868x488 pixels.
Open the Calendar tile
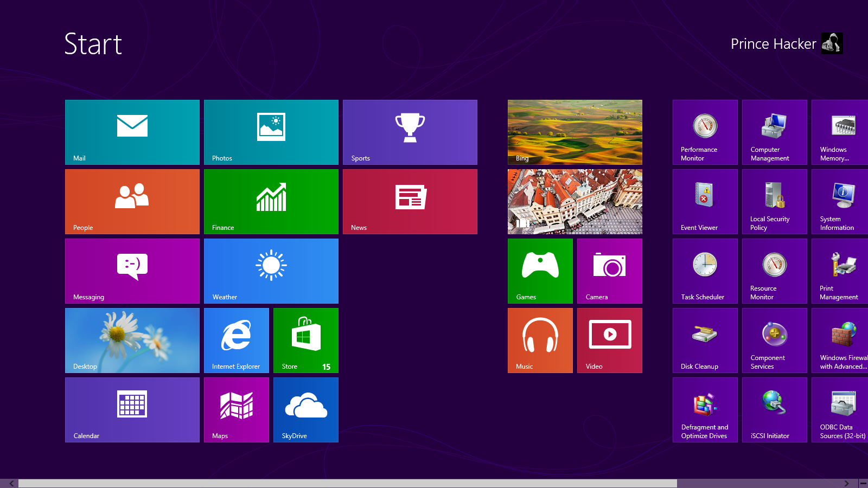pyautogui.click(x=132, y=410)
